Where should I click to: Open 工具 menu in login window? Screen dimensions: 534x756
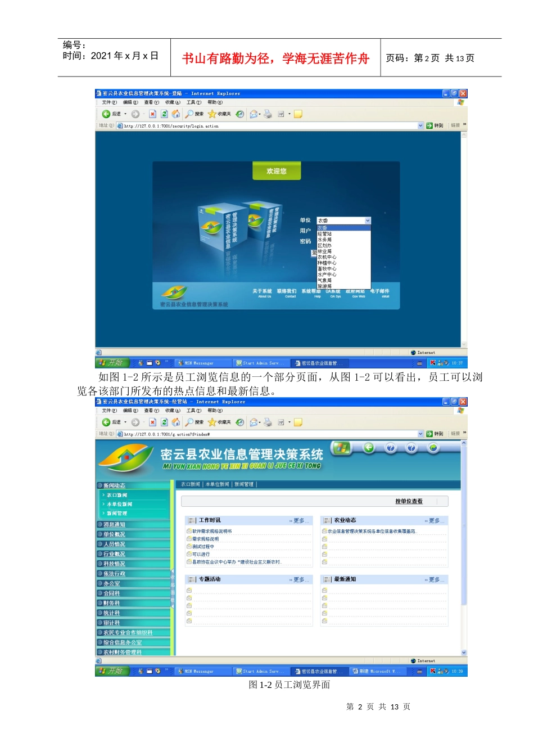(x=194, y=102)
